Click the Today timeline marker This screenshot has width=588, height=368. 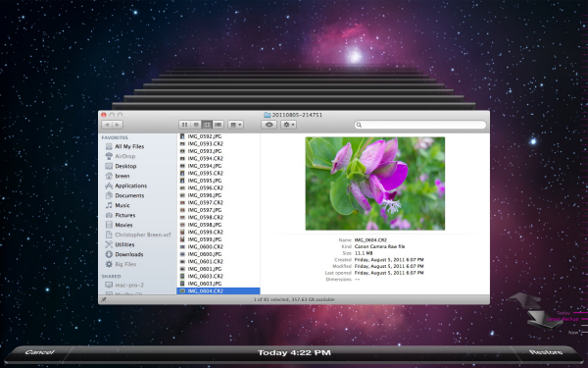(x=563, y=313)
